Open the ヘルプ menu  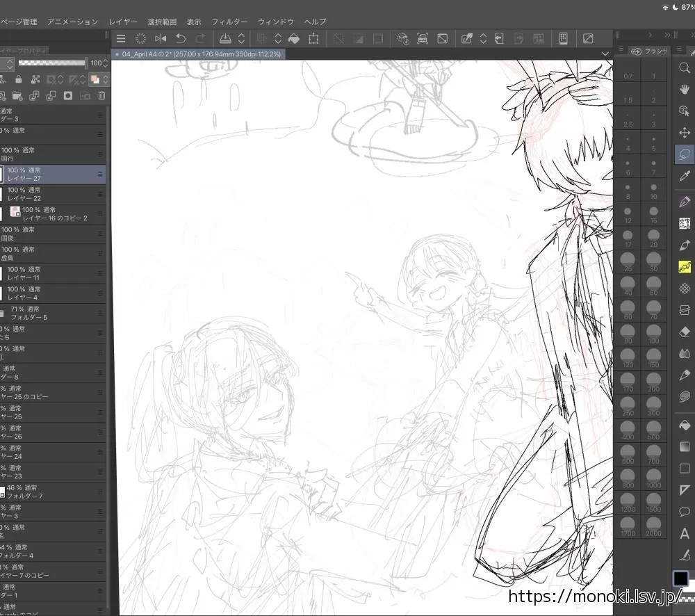(315, 22)
